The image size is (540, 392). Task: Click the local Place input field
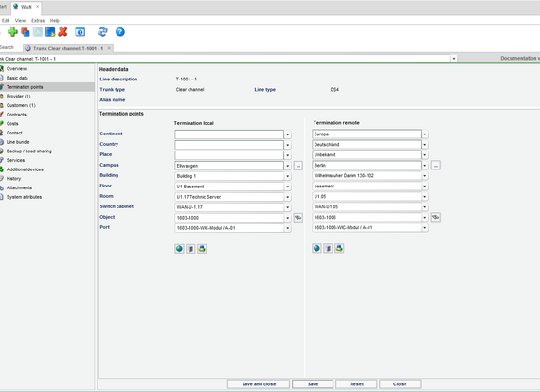point(229,155)
